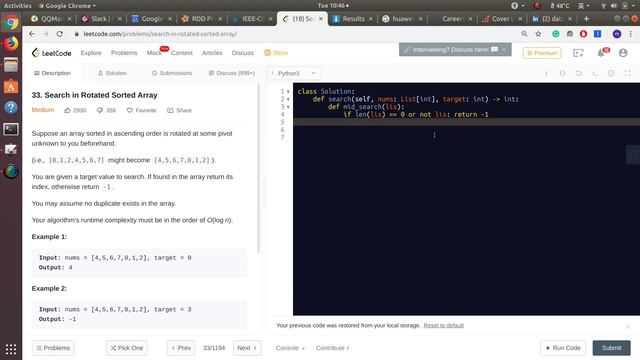Screen dimensions: 640x360
Task: Toggle fullscreen editor mode icon
Action: (627, 73)
